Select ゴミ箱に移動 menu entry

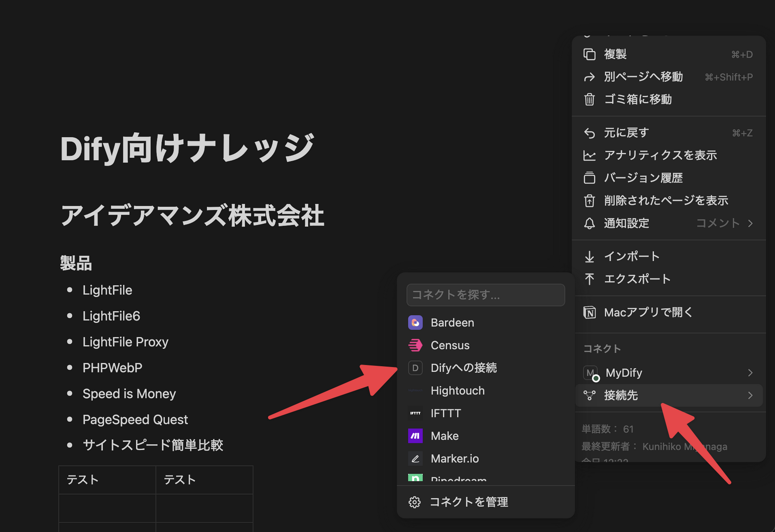(x=668, y=99)
